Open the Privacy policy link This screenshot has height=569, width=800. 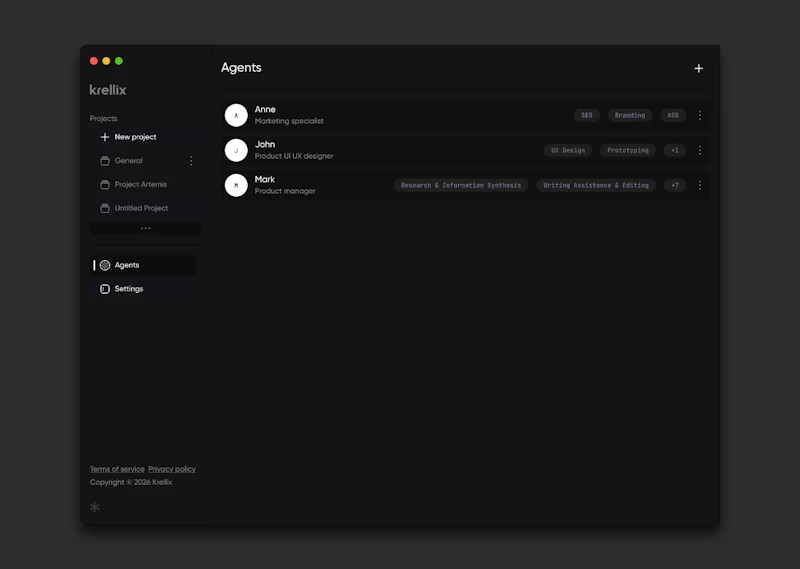(172, 469)
